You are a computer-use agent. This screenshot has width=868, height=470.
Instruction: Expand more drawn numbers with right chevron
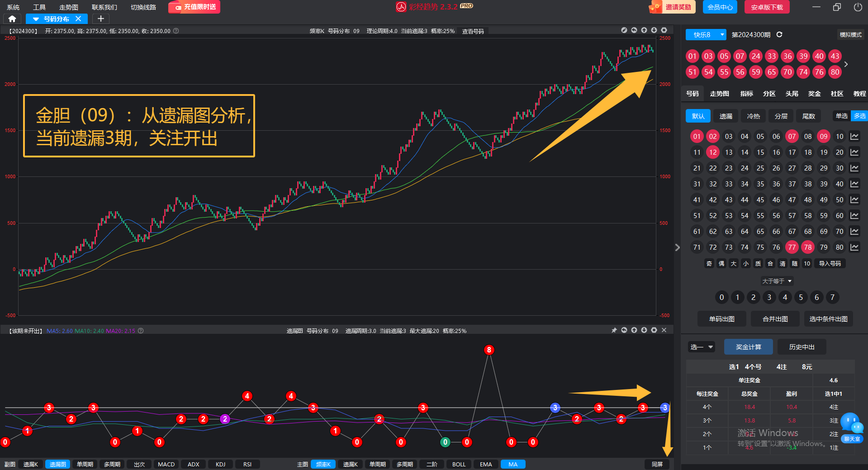coord(846,64)
